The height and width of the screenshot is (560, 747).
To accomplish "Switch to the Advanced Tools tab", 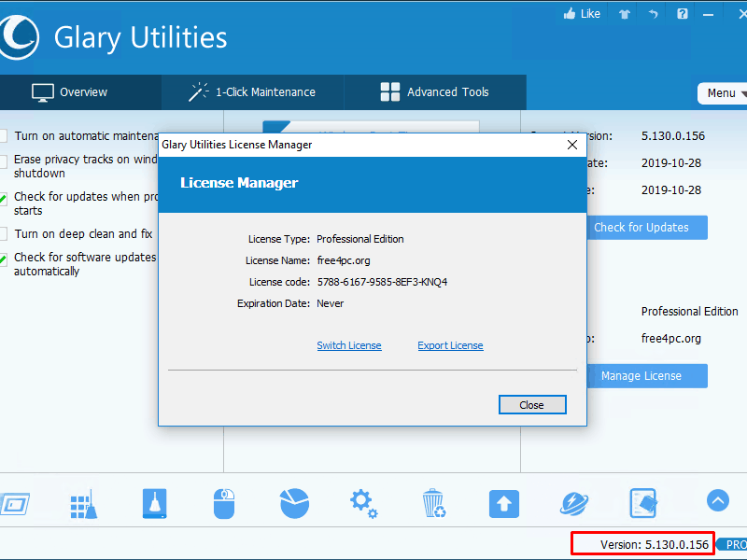I will click(435, 92).
